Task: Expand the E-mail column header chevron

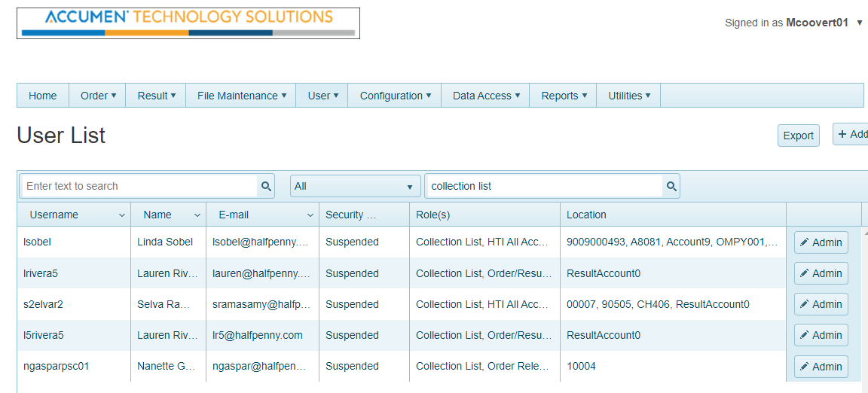Action: pyautogui.click(x=310, y=215)
